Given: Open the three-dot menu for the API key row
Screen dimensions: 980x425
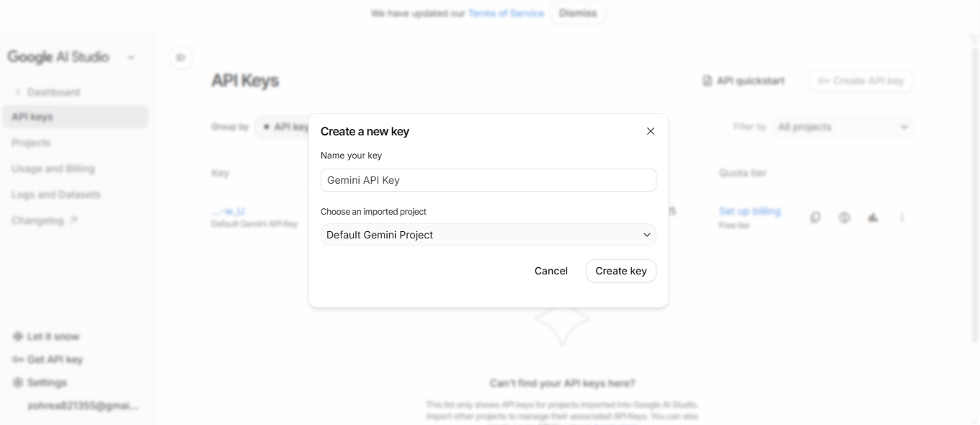Looking at the screenshot, I should pyautogui.click(x=902, y=218).
